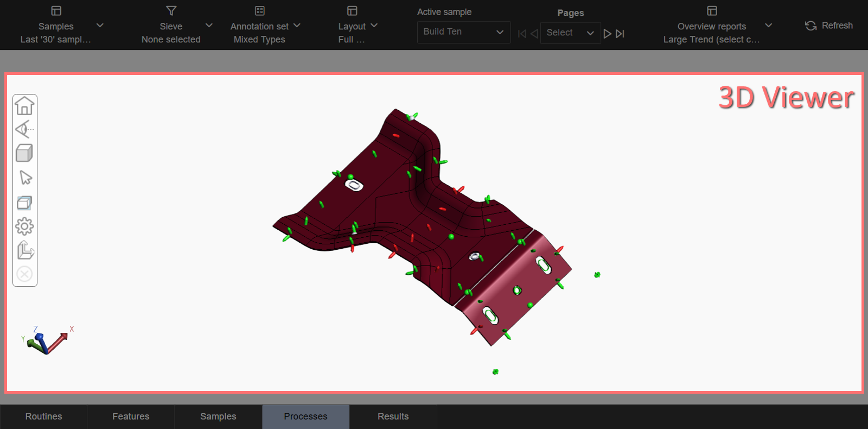The height and width of the screenshot is (429, 868).
Task: Click the eye perspective view icon
Action: [x=24, y=129]
